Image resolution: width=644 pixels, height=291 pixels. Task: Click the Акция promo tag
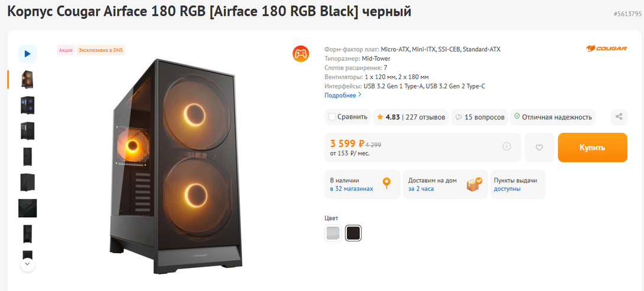coord(66,50)
